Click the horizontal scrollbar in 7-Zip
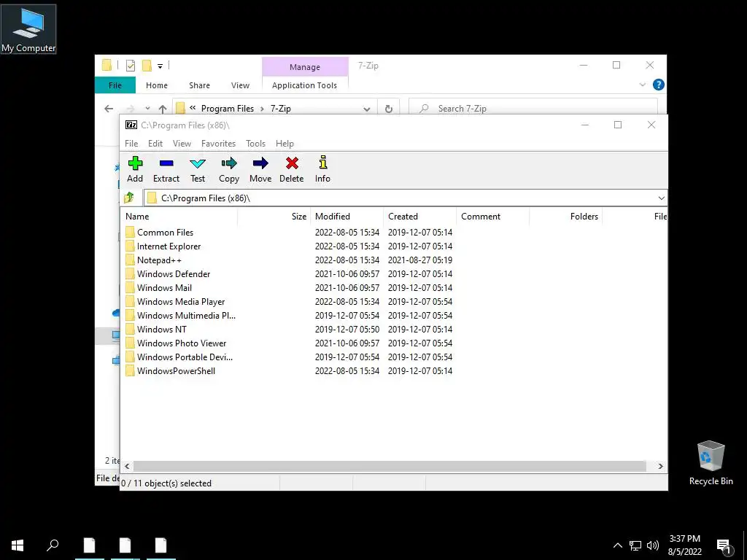The image size is (747, 560). [390, 466]
